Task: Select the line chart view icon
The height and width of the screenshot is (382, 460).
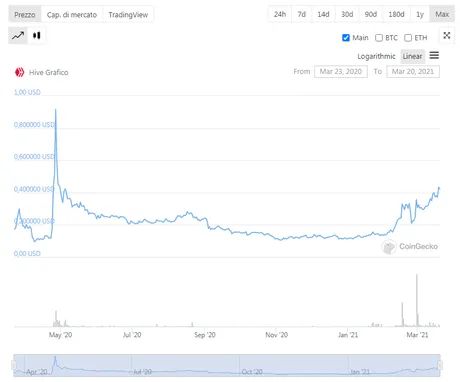Action: click(x=18, y=35)
